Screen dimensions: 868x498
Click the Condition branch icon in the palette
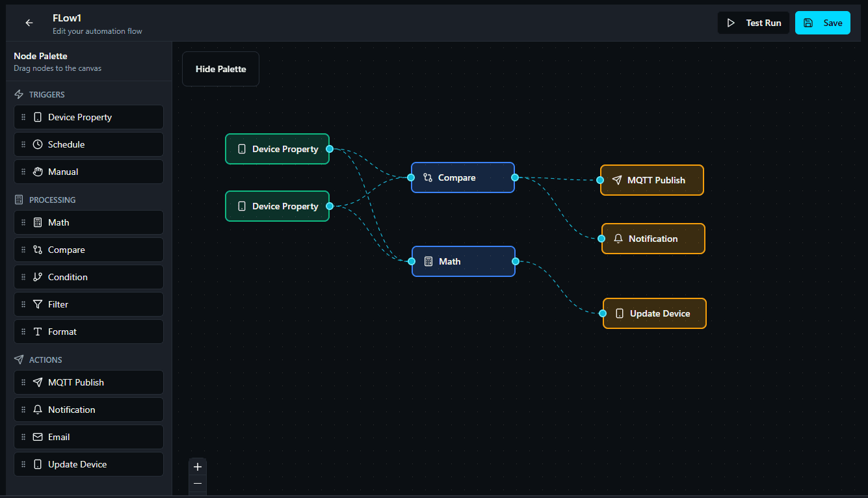37,277
